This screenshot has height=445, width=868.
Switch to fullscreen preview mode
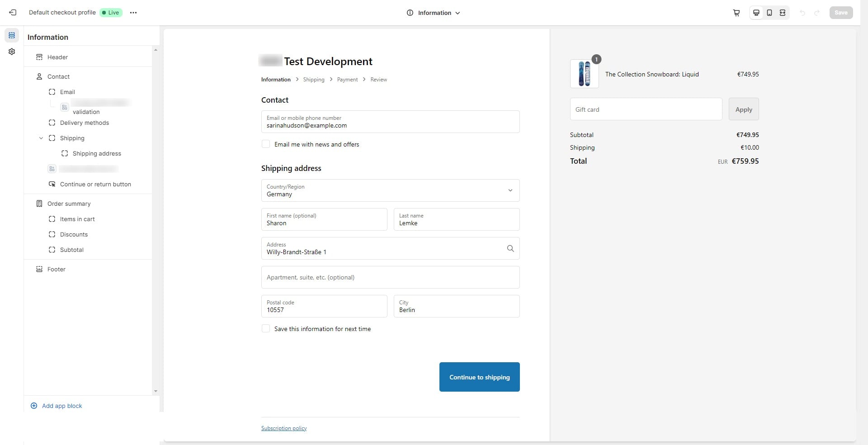point(783,13)
